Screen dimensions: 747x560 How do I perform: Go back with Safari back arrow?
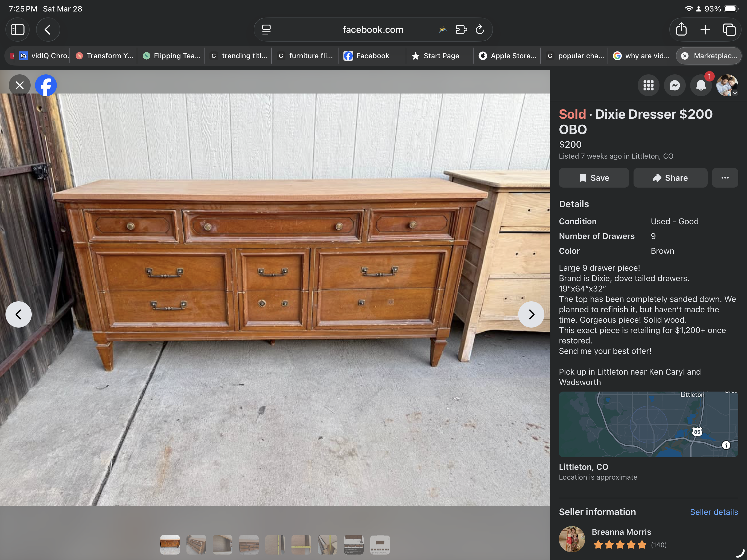coord(48,30)
